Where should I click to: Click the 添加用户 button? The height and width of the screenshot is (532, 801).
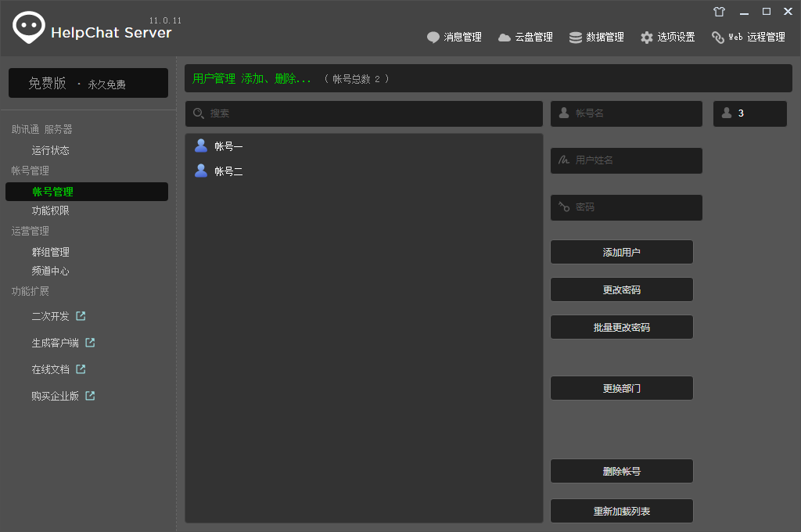tap(621, 251)
